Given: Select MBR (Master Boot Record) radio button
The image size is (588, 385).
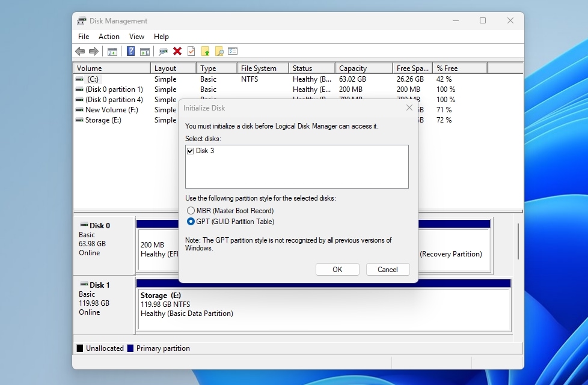Looking at the screenshot, I should coord(191,210).
